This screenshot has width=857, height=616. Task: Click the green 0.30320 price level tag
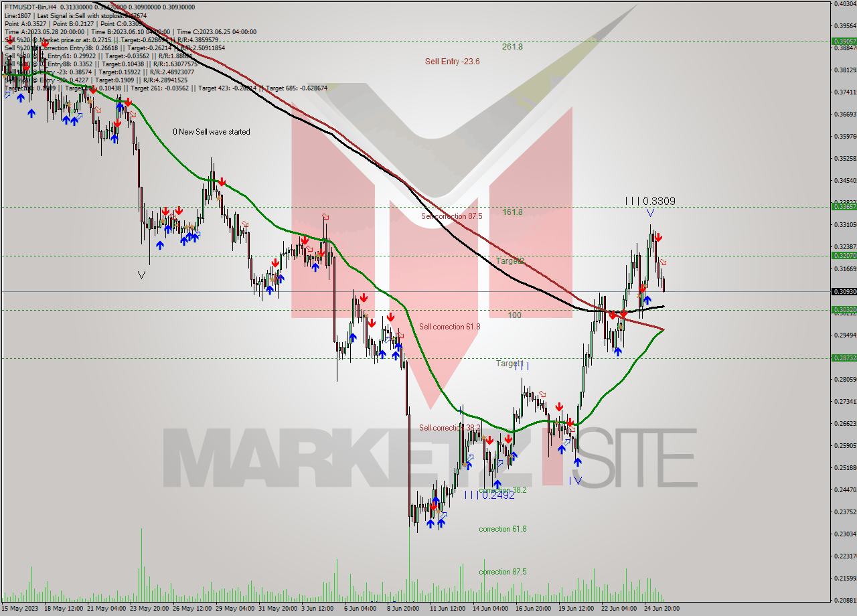[x=844, y=309]
